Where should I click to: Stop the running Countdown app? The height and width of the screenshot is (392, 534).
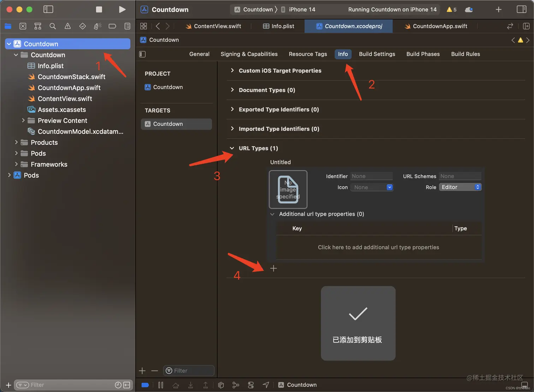tap(99, 10)
